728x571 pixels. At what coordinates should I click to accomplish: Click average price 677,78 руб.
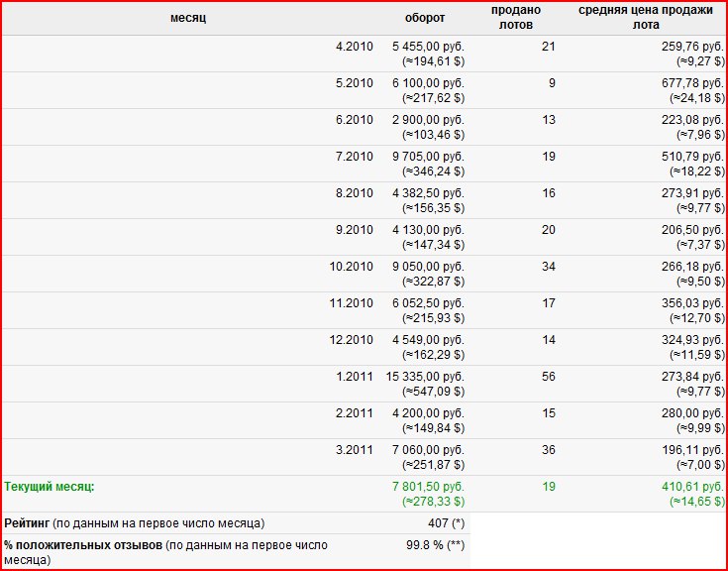(692, 83)
